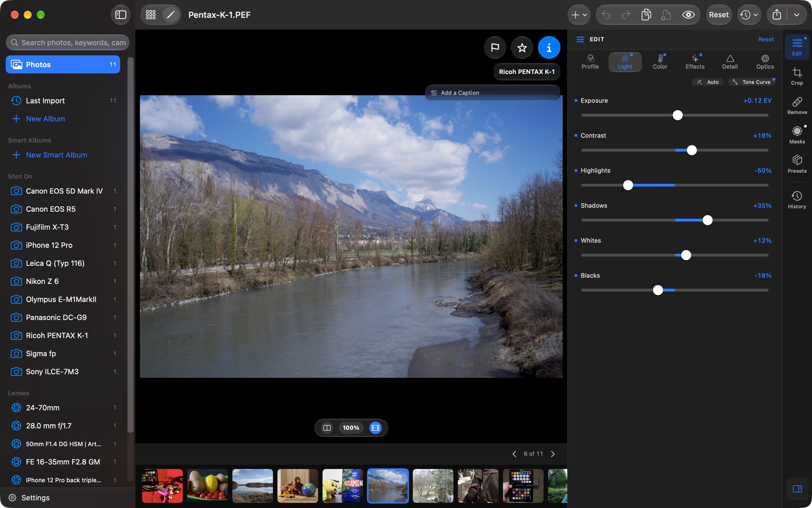Image resolution: width=812 pixels, height=508 pixels.
Task: Open the Tone Curve button
Action: pos(752,82)
